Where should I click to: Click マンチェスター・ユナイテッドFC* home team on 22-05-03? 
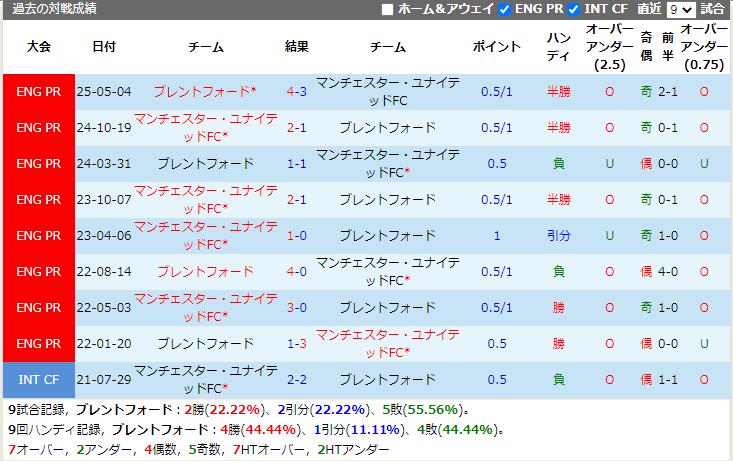click(x=205, y=308)
